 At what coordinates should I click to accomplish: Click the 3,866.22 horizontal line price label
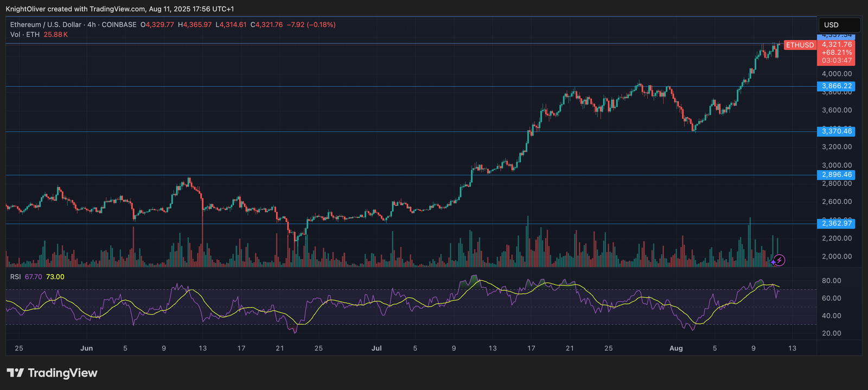pyautogui.click(x=836, y=86)
